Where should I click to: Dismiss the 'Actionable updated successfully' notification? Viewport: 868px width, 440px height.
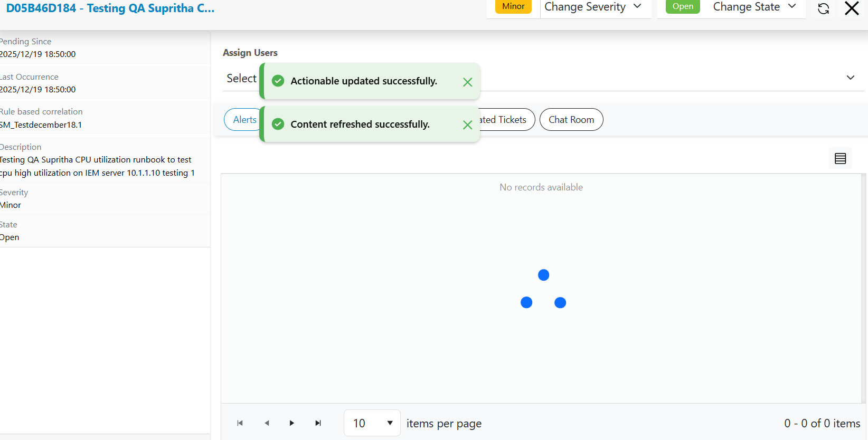467,82
